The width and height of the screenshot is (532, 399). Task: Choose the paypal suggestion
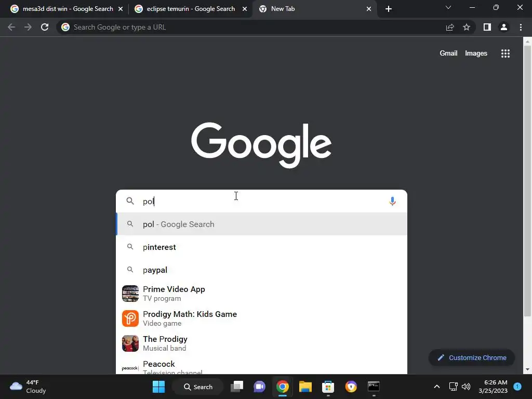(261, 270)
